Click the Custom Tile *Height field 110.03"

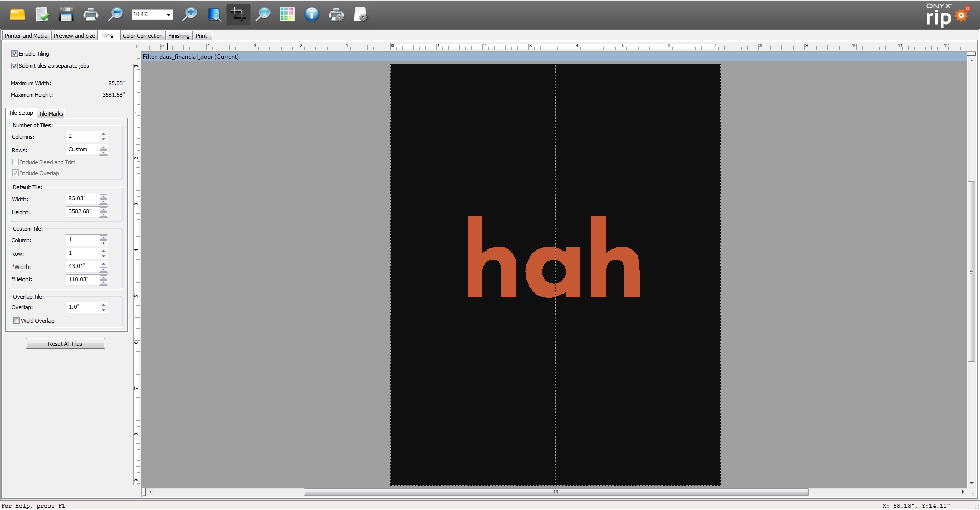pyautogui.click(x=83, y=280)
